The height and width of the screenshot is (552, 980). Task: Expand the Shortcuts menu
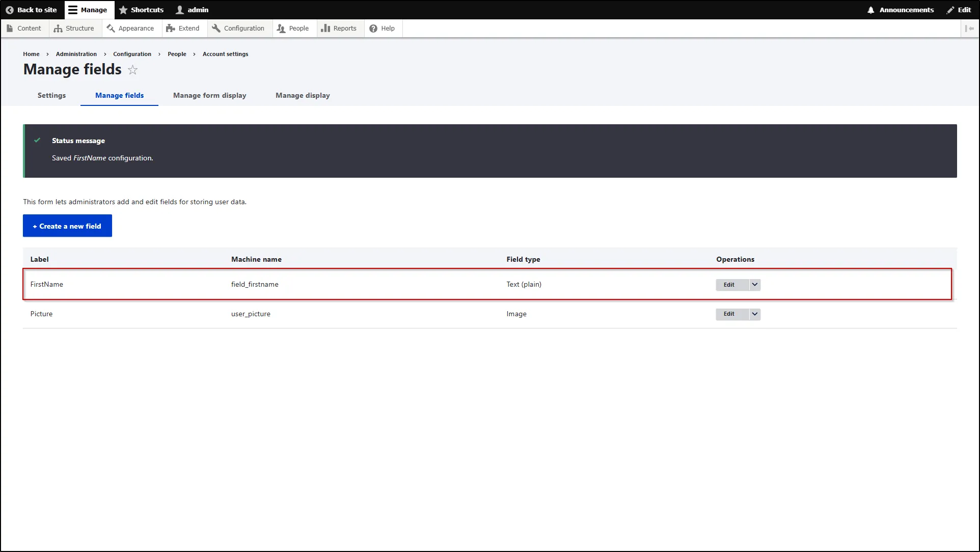click(x=142, y=10)
